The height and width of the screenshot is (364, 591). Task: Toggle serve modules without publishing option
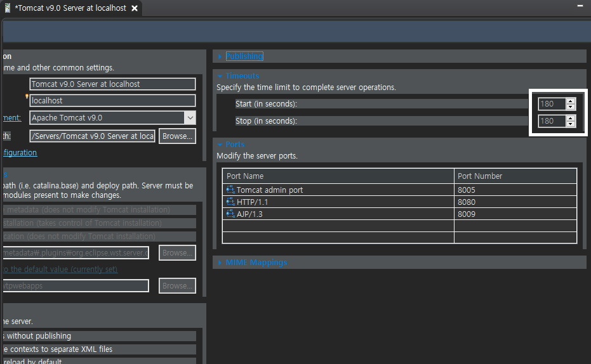(100, 335)
